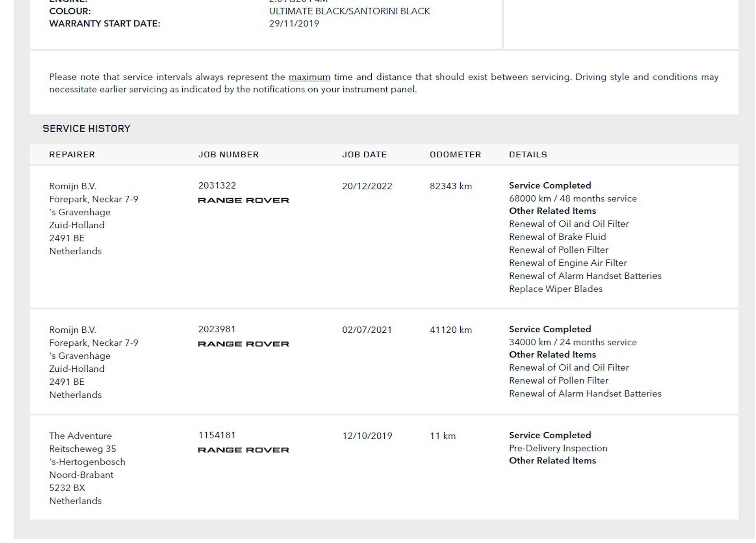Click the JOB DATE column header

(x=365, y=154)
